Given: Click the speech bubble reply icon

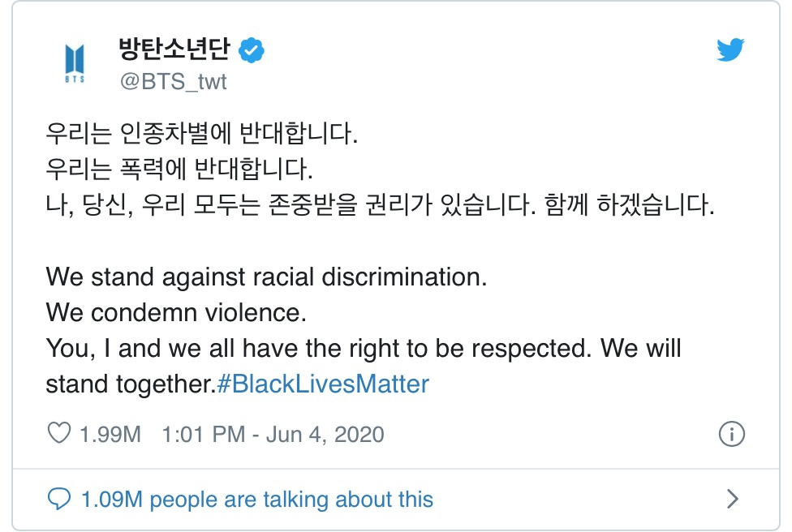Looking at the screenshot, I should point(59,499).
